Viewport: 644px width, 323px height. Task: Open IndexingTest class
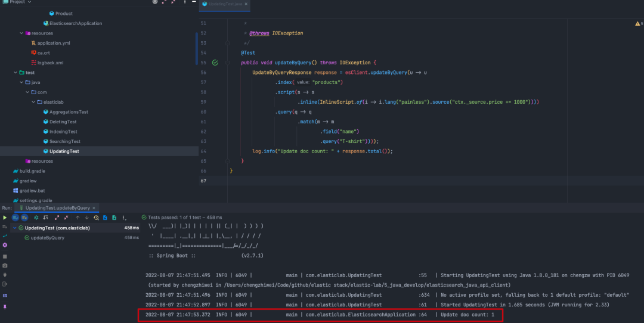click(60, 132)
